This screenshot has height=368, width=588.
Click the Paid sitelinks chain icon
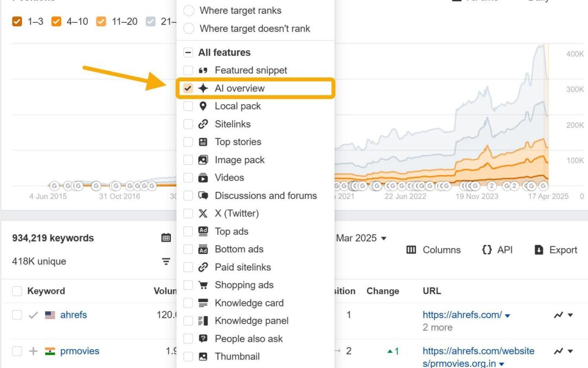coord(203,267)
